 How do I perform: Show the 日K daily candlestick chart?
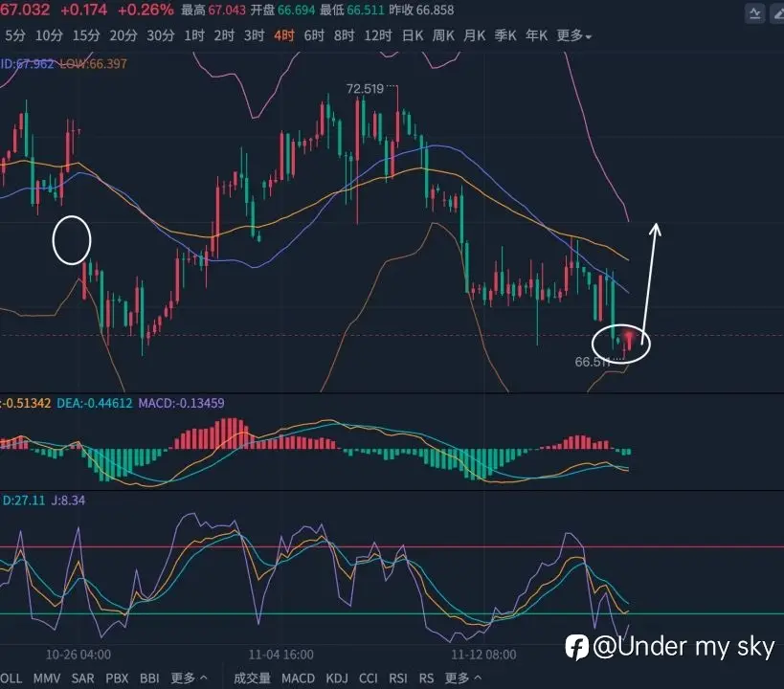[x=413, y=35]
